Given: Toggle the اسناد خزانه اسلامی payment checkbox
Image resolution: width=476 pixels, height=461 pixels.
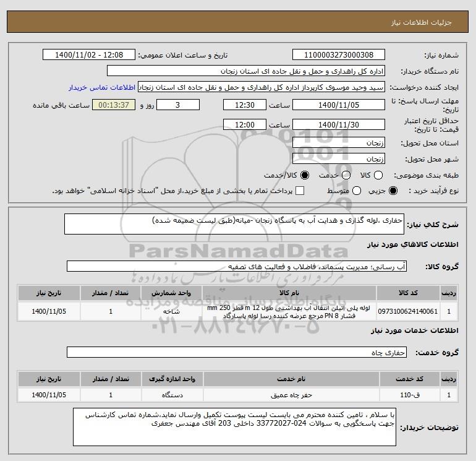Looking at the screenshot, I should point(300,191).
